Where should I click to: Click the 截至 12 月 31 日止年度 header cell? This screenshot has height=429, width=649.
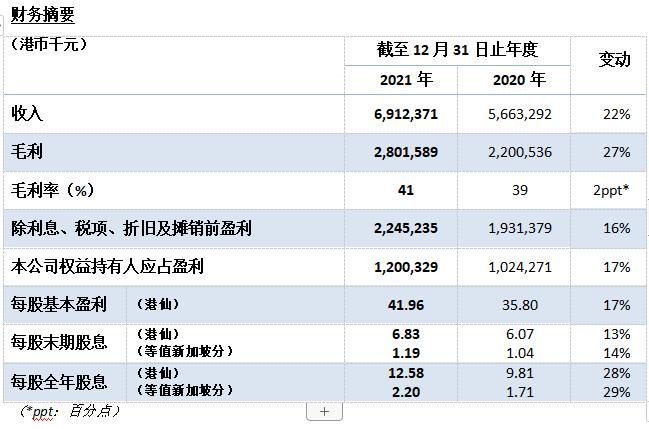coord(457,49)
